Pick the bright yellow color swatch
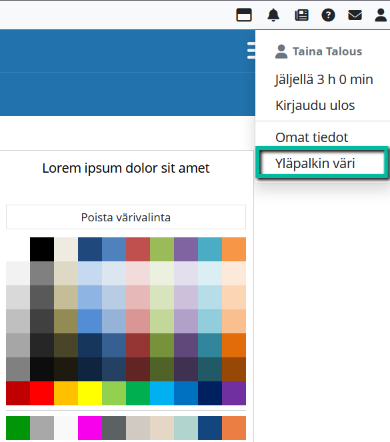The width and height of the screenshot is (390, 442). pyautogui.click(x=90, y=393)
